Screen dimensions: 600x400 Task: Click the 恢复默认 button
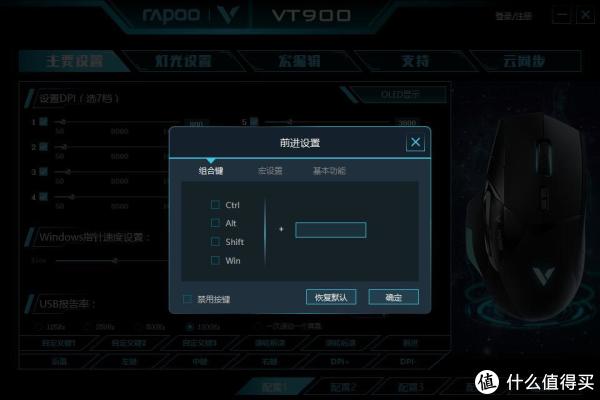(x=331, y=297)
